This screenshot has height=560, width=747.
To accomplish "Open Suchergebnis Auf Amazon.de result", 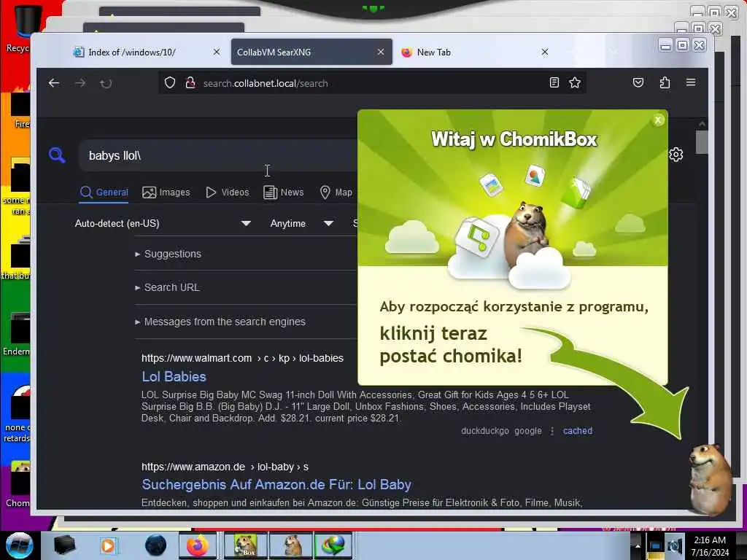I will click(276, 484).
